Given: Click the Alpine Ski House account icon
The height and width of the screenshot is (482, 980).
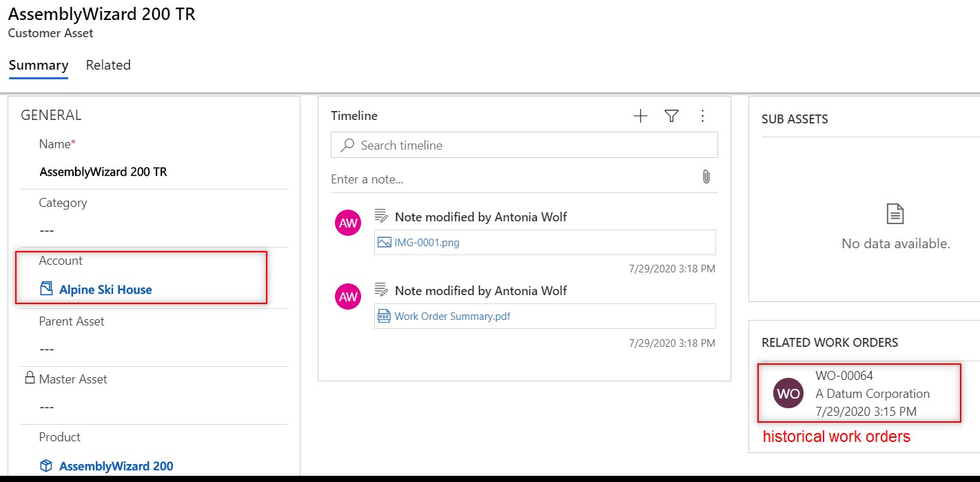Looking at the screenshot, I should [x=45, y=290].
